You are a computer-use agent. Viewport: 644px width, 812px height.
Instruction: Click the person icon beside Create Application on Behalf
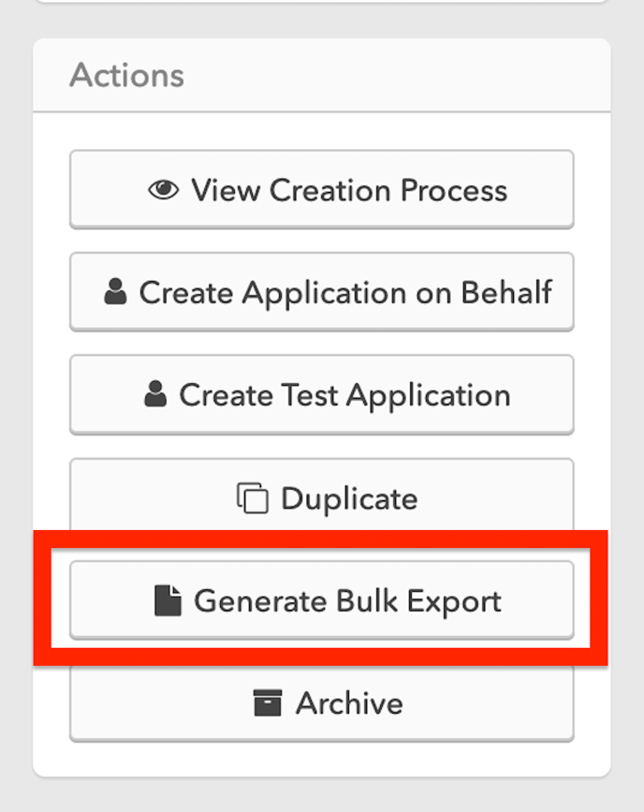click(x=115, y=291)
